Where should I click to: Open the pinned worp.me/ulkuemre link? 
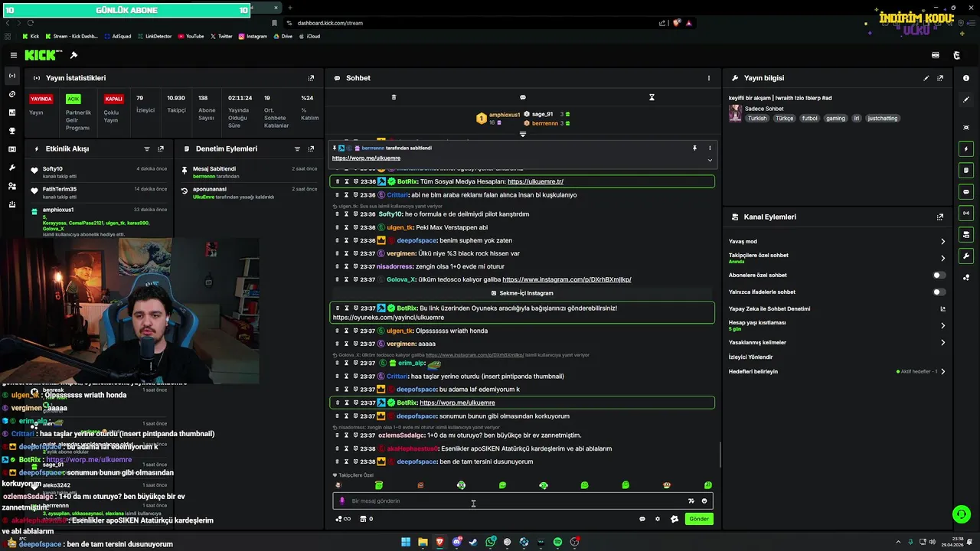[x=366, y=158]
